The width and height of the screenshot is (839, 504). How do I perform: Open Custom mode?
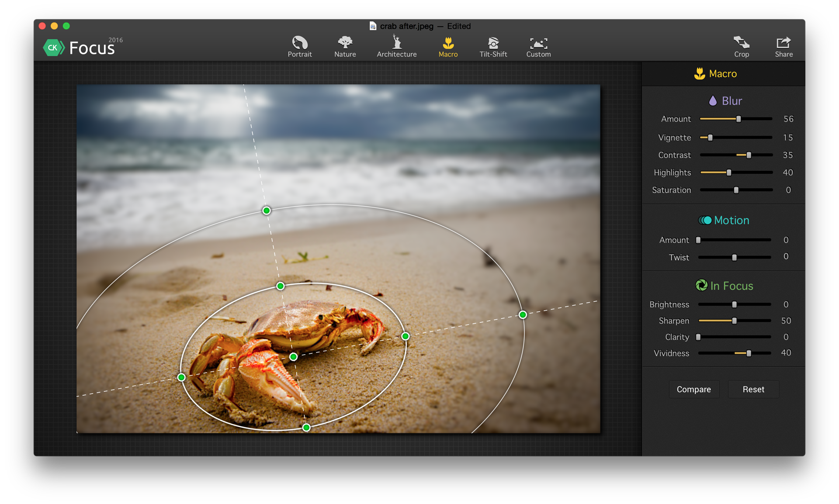[x=538, y=42]
